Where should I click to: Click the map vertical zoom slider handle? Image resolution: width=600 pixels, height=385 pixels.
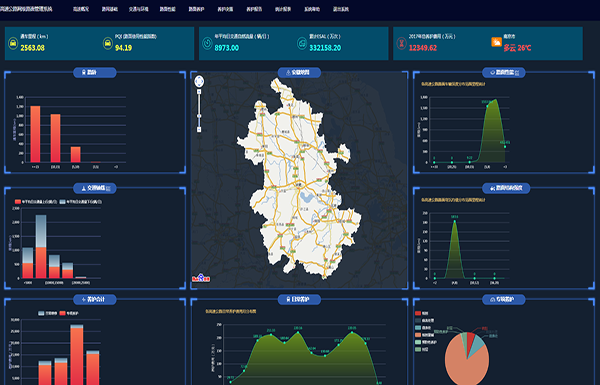pyautogui.click(x=199, y=116)
